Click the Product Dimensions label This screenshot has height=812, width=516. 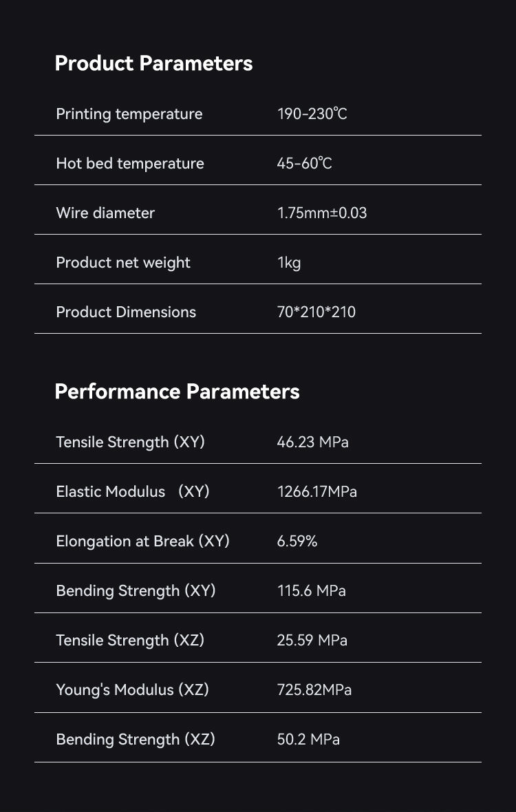tap(126, 312)
